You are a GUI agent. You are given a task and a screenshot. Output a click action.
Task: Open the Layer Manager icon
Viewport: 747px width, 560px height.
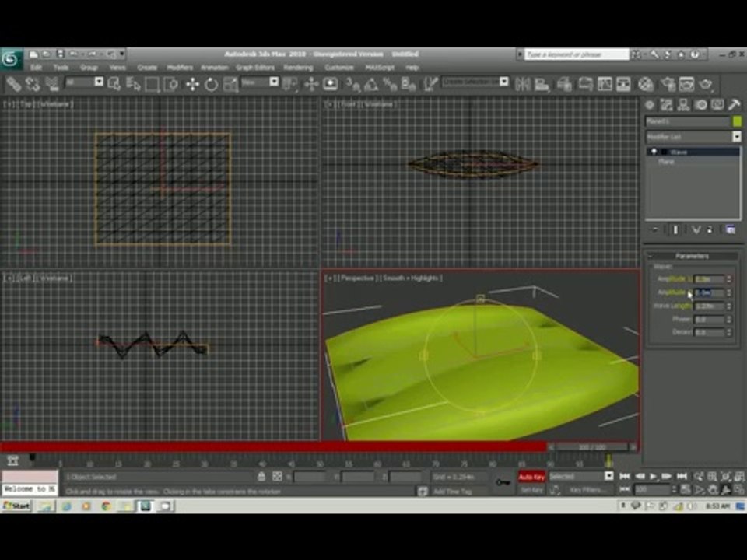[x=564, y=85]
